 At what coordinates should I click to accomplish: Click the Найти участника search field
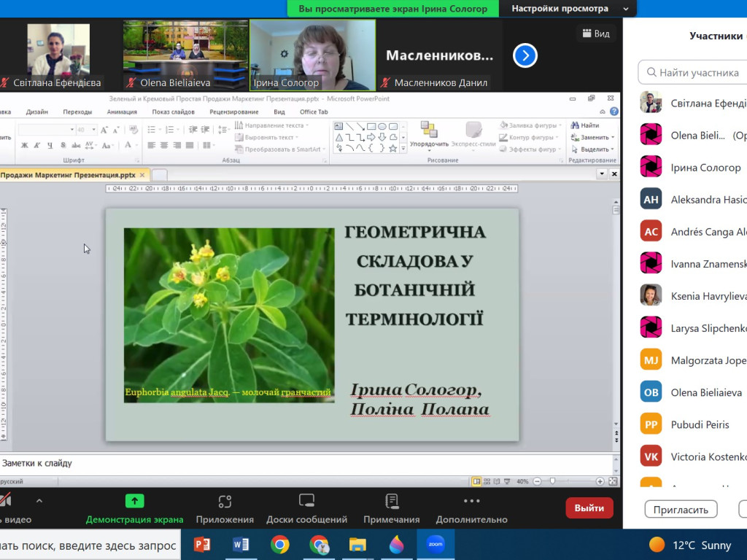[x=693, y=72]
